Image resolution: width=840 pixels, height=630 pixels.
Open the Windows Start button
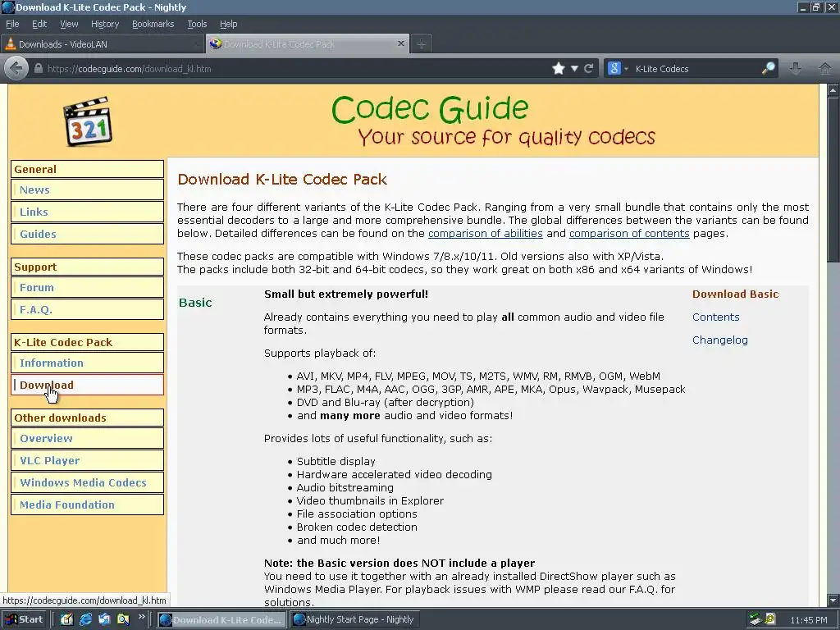click(x=25, y=619)
